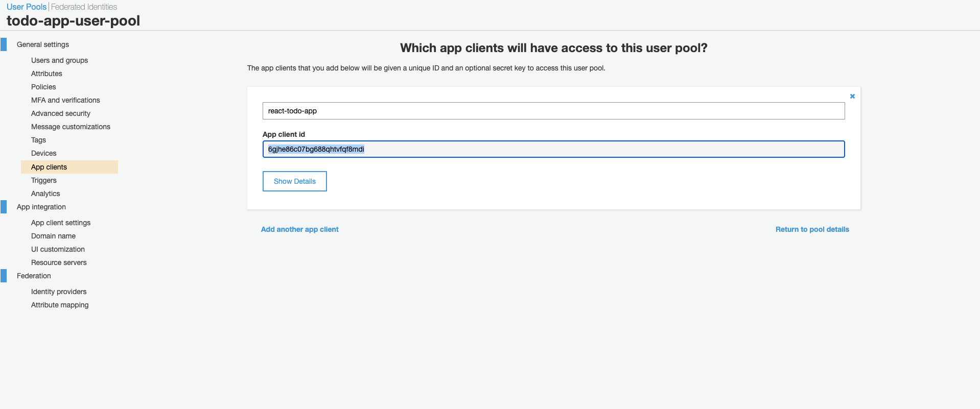Go to App client settings
Viewport: 980px width, 409px height.
tap(61, 223)
